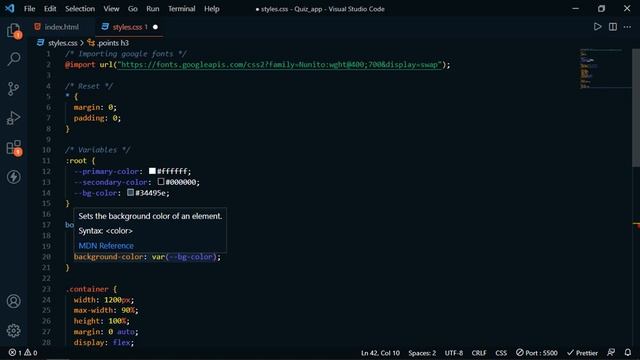The width and height of the screenshot is (640, 360).
Task: Click the unsaved dot on styles.css tab
Action: pos(155,27)
